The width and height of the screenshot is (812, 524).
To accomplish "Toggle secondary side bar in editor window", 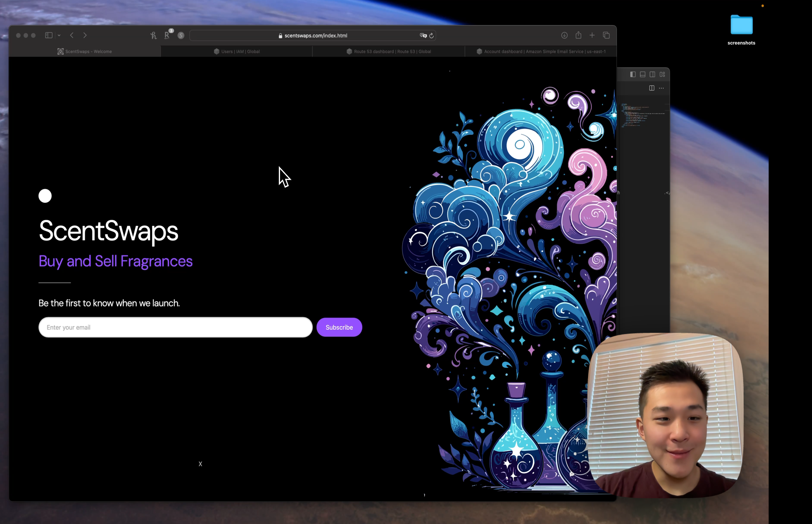I will click(x=652, y=74).
